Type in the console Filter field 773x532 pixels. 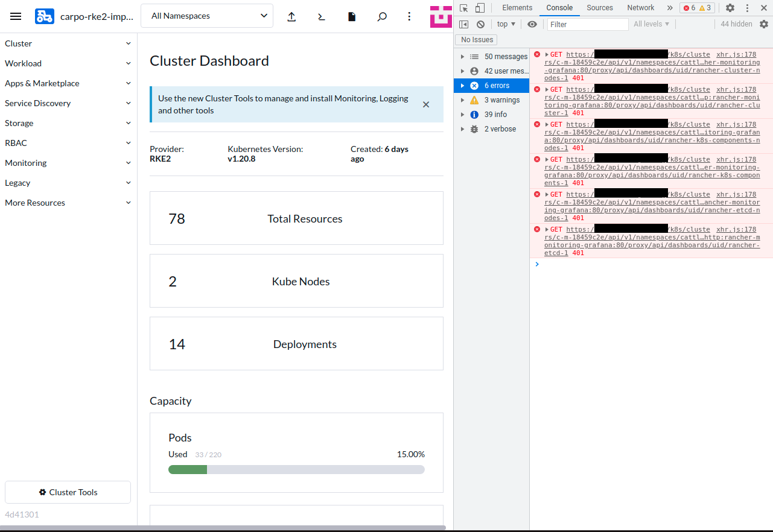pos(587,24)
